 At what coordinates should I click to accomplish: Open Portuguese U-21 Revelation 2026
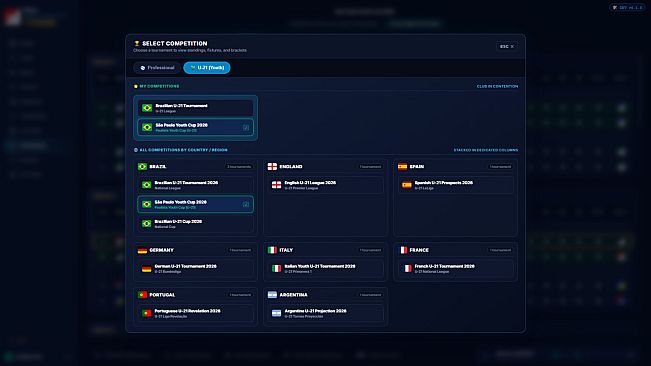pos(195,313)
